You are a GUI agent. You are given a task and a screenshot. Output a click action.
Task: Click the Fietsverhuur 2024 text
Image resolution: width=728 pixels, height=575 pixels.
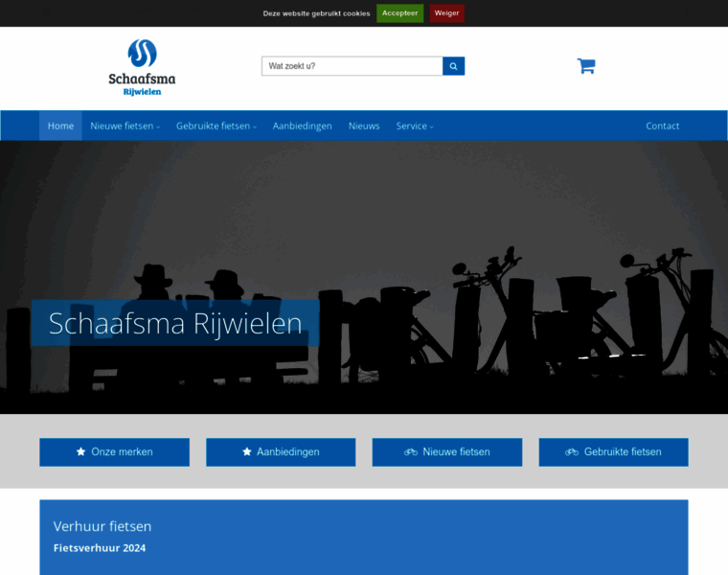click(100, 548)
